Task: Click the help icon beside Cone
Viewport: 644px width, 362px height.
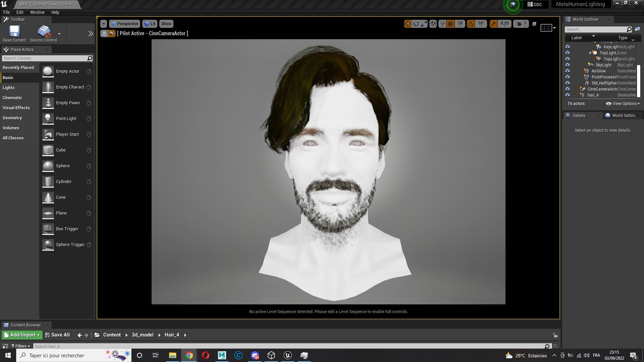Action: [89, 198]
